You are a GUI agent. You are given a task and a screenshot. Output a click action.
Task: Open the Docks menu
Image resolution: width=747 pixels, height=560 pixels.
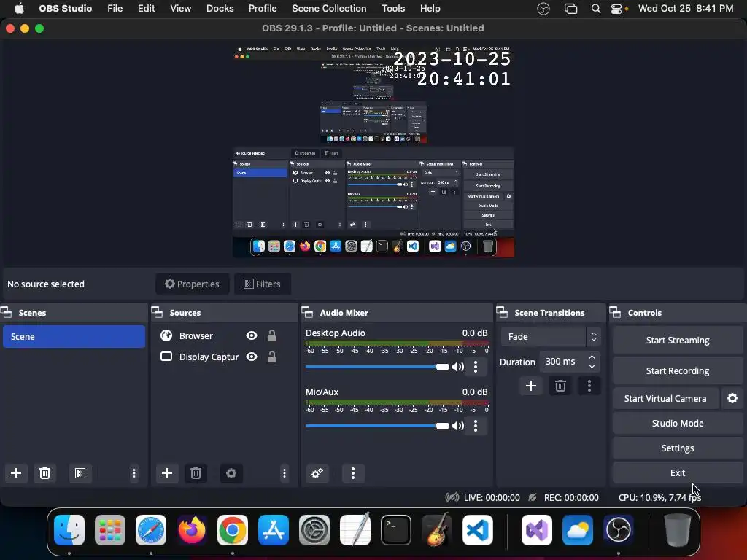point(220,9)
